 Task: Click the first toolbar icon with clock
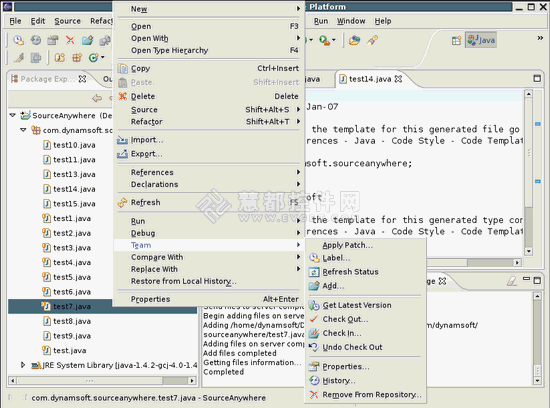coord(19,40)
